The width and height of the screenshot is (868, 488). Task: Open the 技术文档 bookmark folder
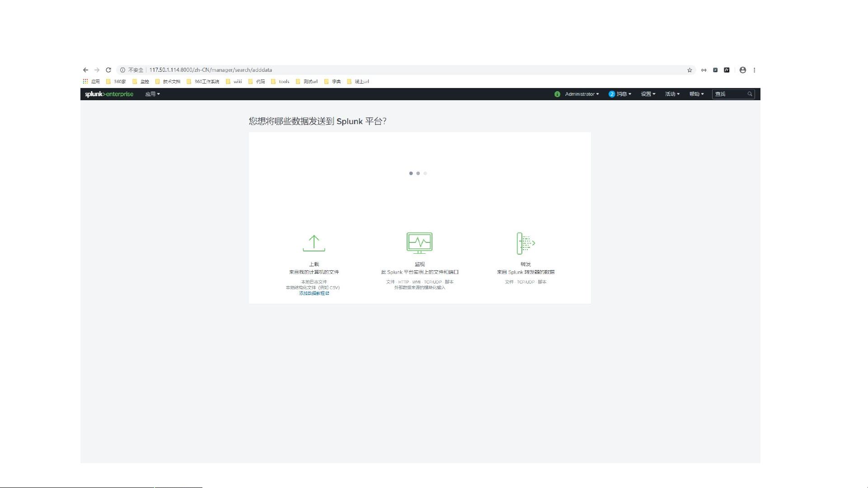[x=168, y=82]
